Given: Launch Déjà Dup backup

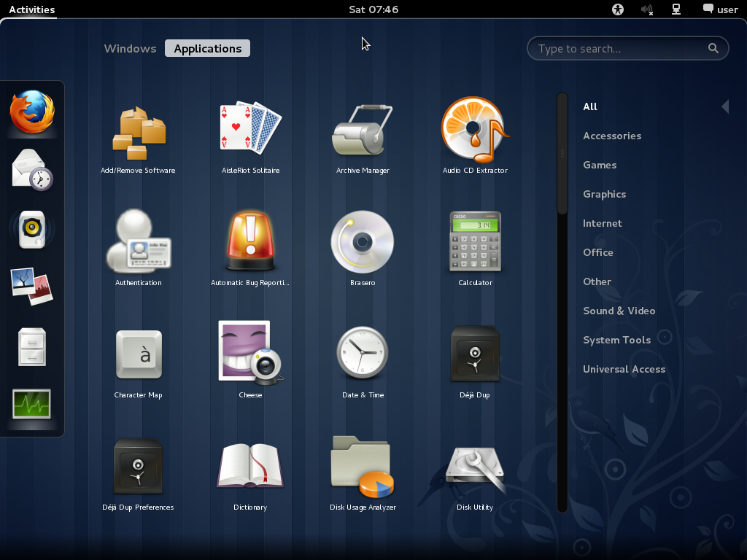Looking at the screenshot, I should click(475, 360).
